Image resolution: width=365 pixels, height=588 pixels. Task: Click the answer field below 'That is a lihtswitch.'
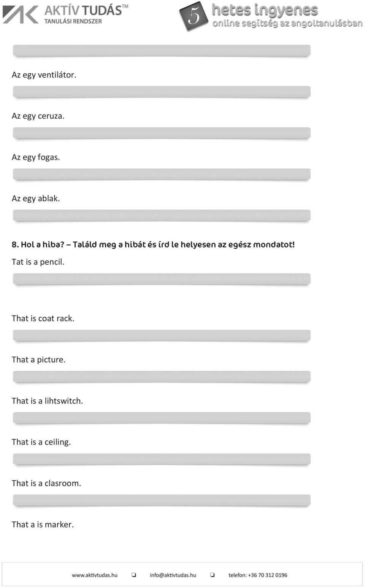pos(162,418)
